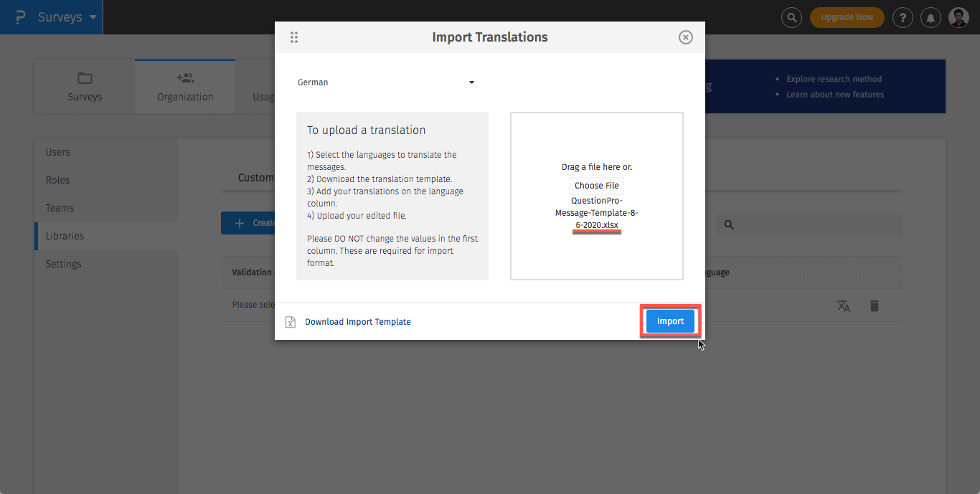Click the Choose File button
The image size is (980, 494).
(596, 185)
